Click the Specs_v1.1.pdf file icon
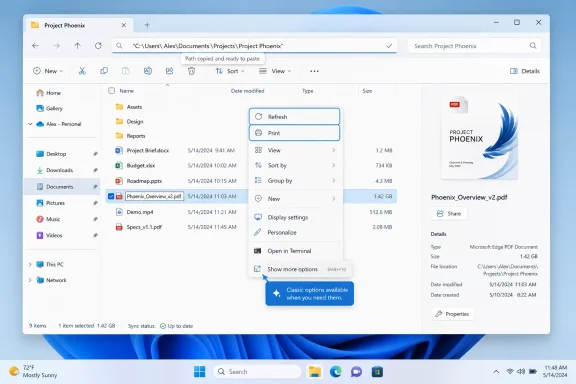This screenshot has height=384, width=576. 119,227
